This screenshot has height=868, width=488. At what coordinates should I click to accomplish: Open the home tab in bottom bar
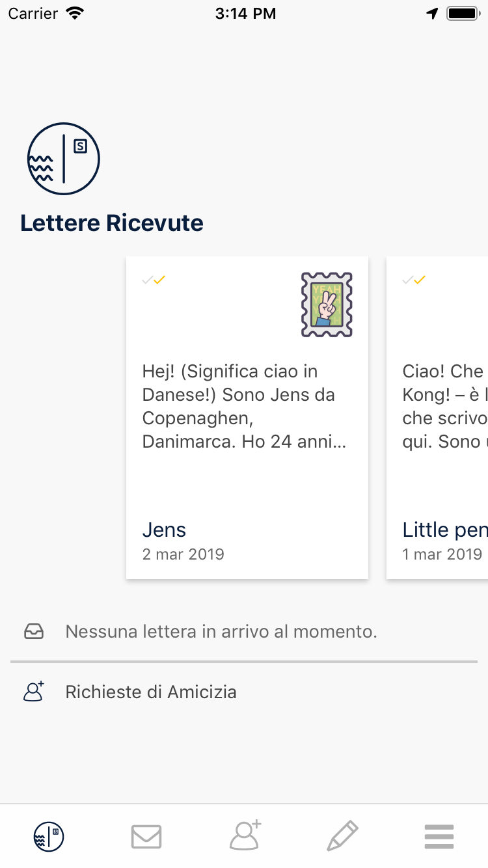(x=49, y=836)
